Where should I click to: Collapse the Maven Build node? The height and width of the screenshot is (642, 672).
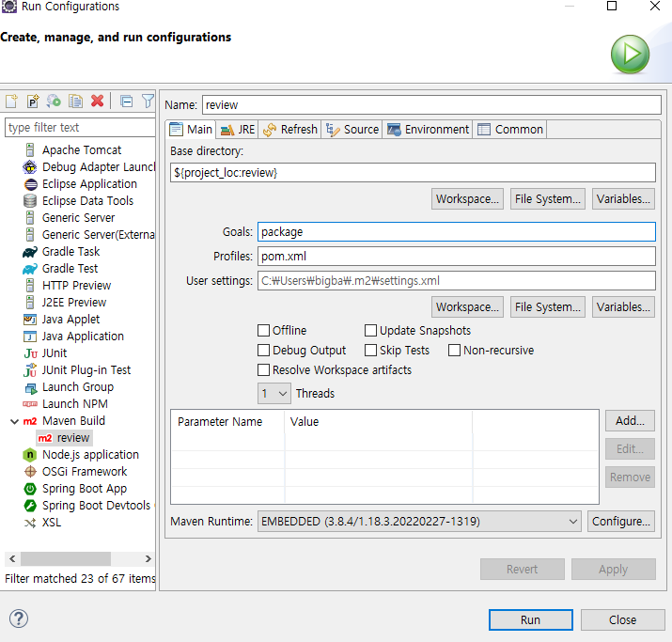[14, 421]
